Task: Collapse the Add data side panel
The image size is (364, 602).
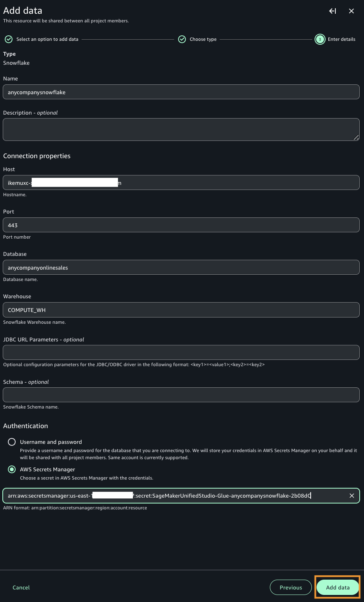Action: click(x=333, y=11)
